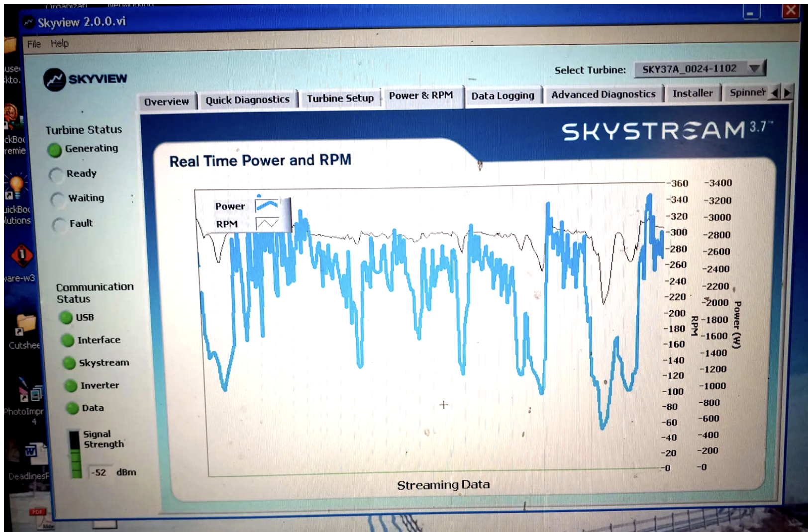Switch to the Overview tab
The image size is (808, 532).
pyautogui.click(x=167, y=101)
